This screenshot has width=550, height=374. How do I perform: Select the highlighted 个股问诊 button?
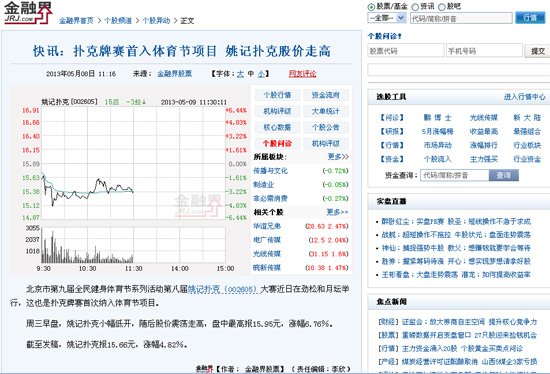tap(277, 143)
